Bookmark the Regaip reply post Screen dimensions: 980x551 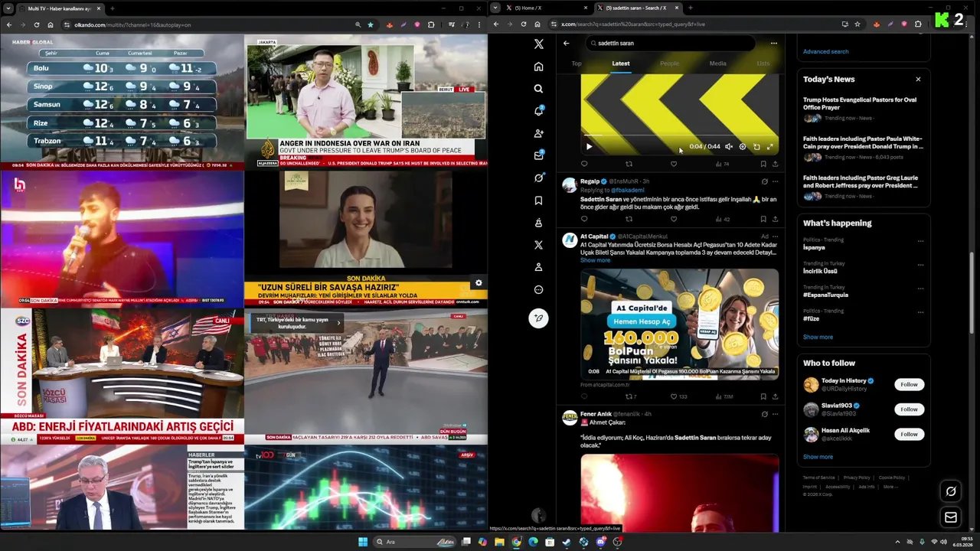tap(763, 219)
